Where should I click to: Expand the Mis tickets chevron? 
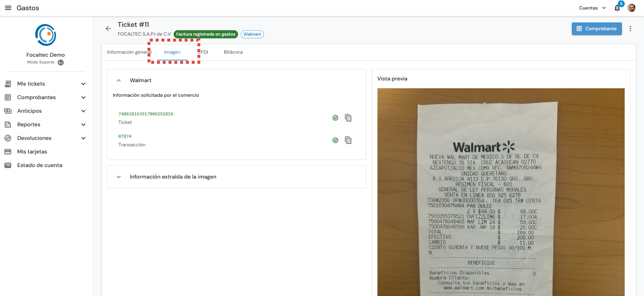click(x=83, y=84)
